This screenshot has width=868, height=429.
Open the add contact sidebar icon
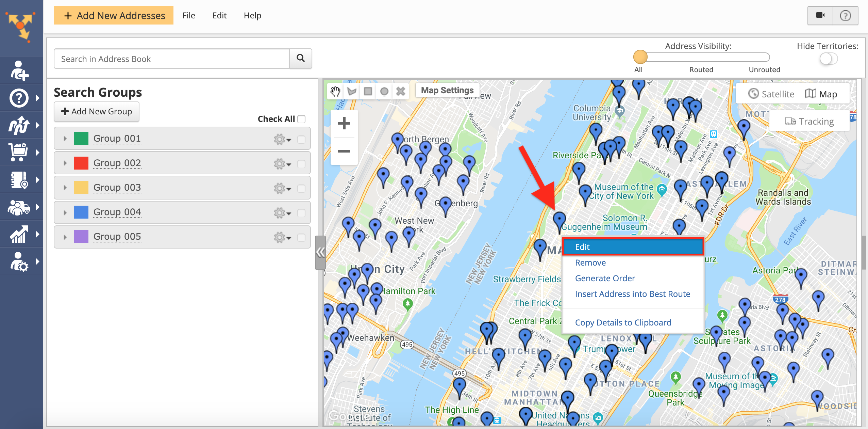pos(19,71)
